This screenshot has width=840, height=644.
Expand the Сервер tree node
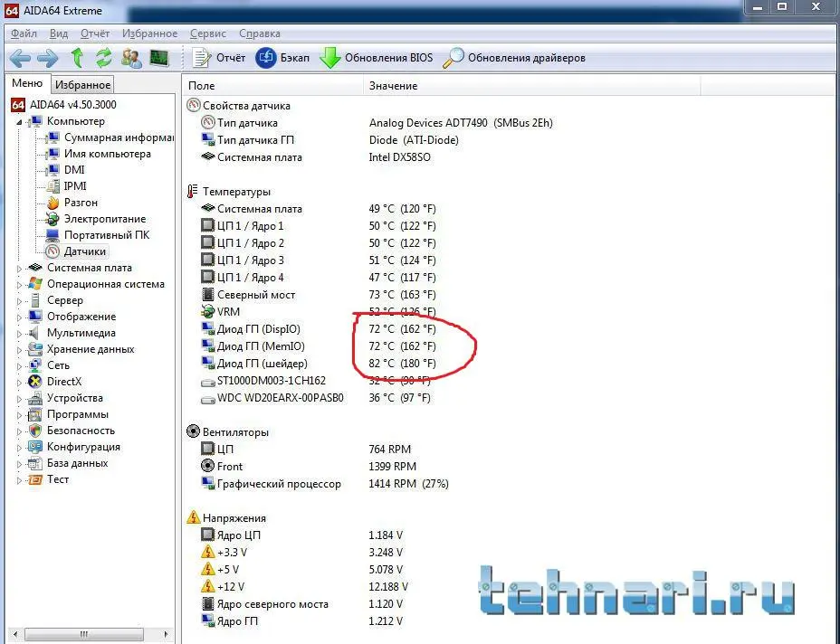pos(19,301)
